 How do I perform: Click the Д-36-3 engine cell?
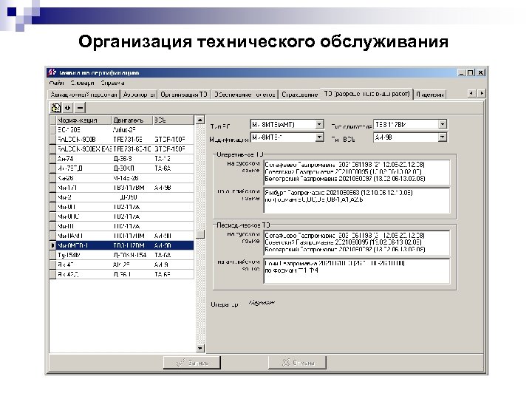point(132,159)
